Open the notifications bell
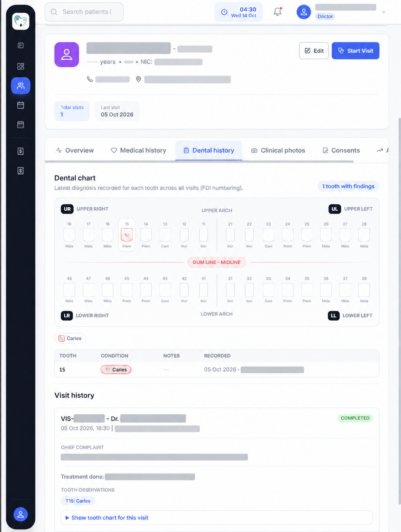This screenshot has height=532, width=401. (278, 12)
